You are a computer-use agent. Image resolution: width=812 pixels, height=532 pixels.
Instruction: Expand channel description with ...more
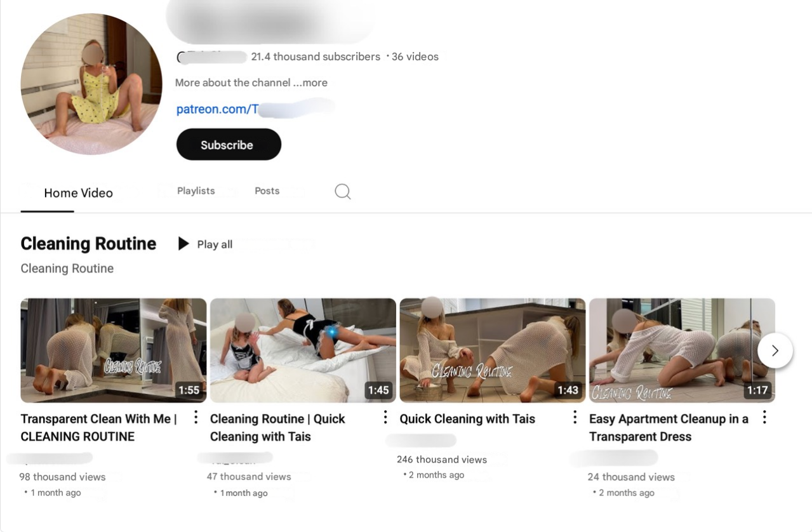310,83
